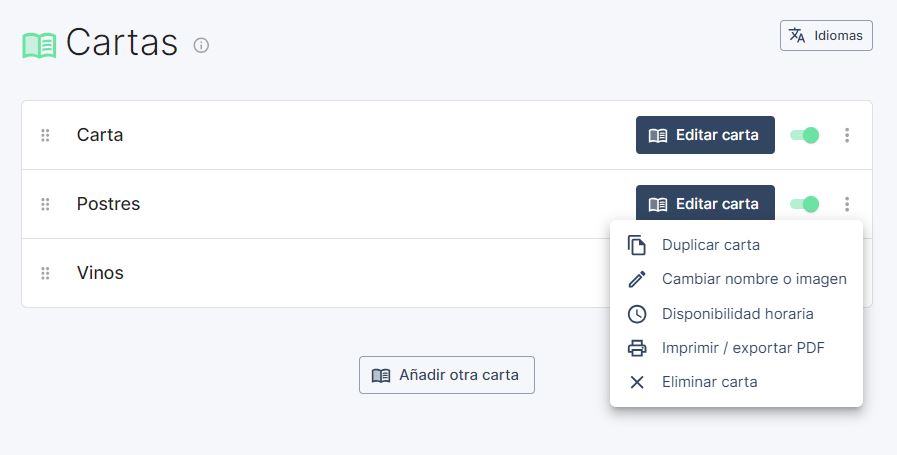Viewport: 897px width, 455px height.
Task: Click drag handle icon for Carta row
Action: pyautogui.click(x=45, y=135)
